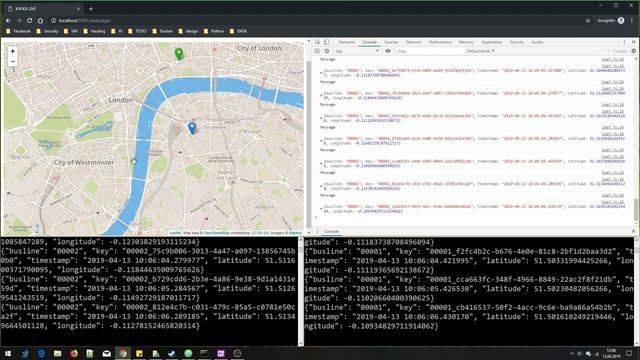Open the Application tab
The image size is (640, 360).
(x=491, y=42)
